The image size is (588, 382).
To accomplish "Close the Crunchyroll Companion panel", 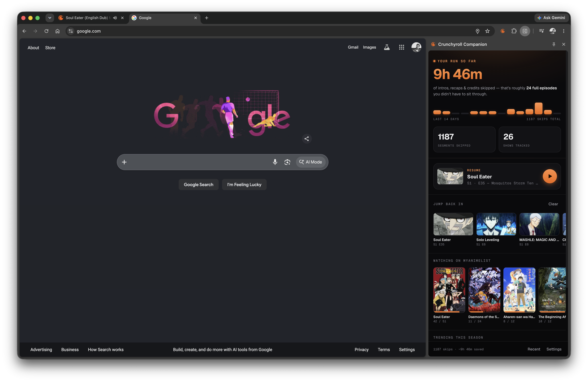I will [564, 44].
